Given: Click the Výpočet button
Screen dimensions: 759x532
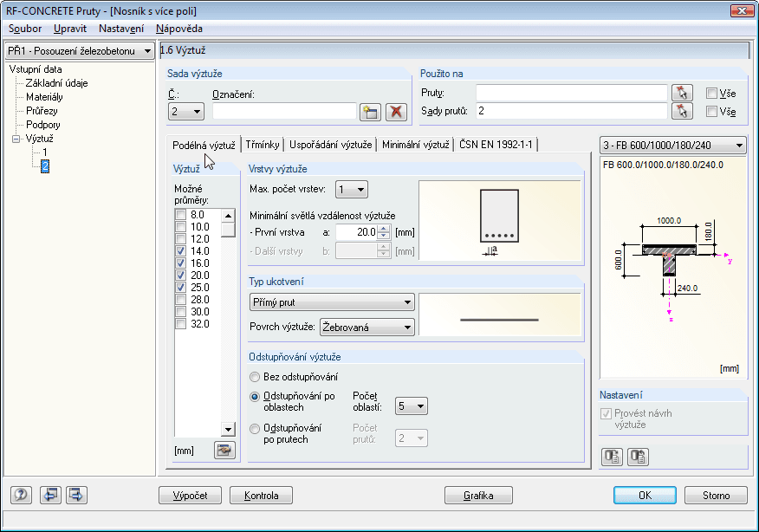Looking at the screenshot, I should point(191,496).
